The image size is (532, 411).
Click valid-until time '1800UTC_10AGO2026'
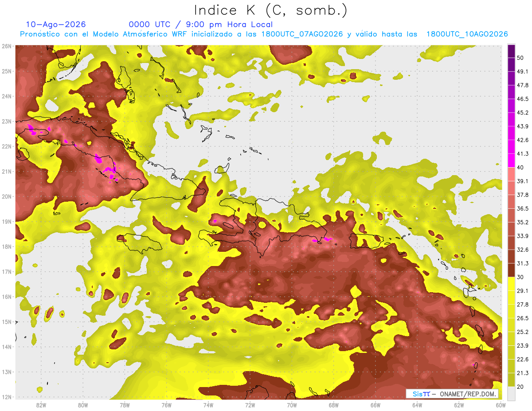pyautogui.click(x=467, y=34)
